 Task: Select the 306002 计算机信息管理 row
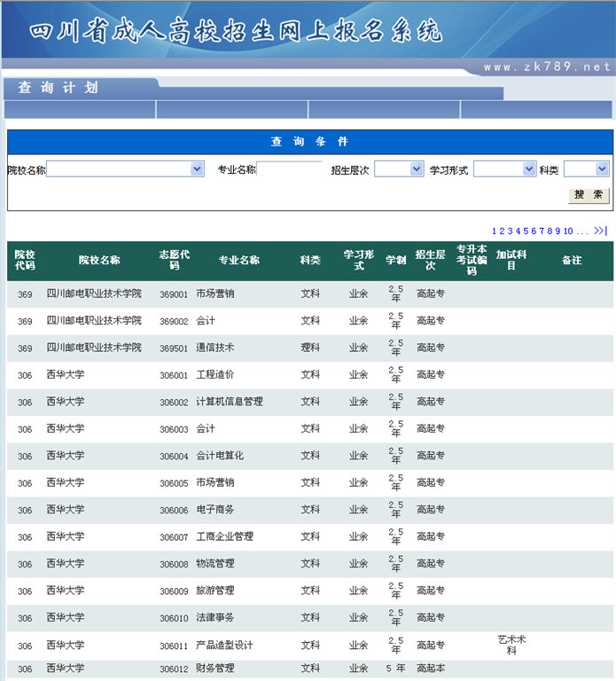click(x=229, y=402)
